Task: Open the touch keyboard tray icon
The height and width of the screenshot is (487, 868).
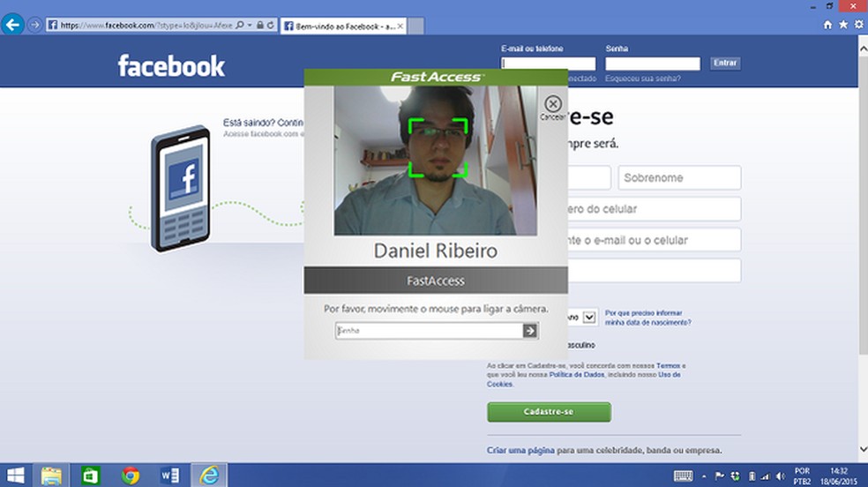Action: tap(683, 476)
